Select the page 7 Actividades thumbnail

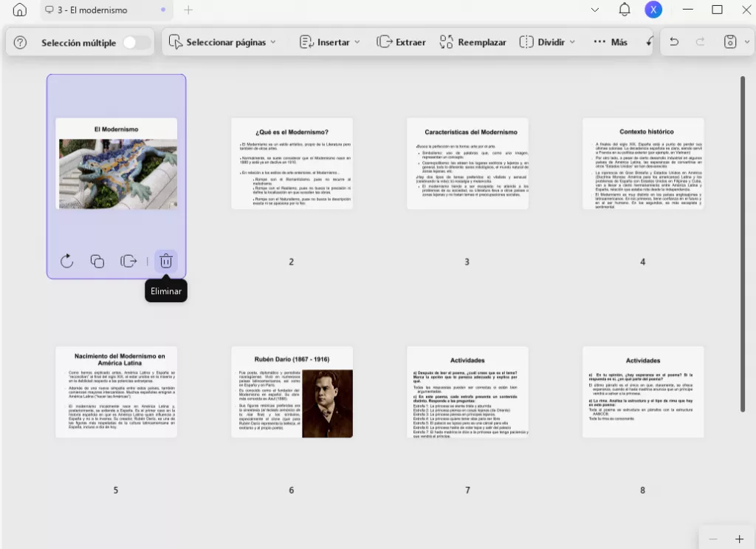[467, 392]
